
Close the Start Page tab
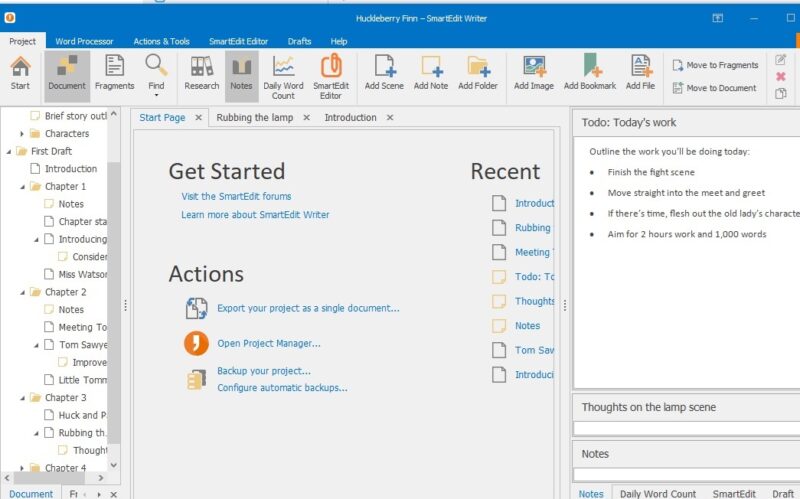198,118
